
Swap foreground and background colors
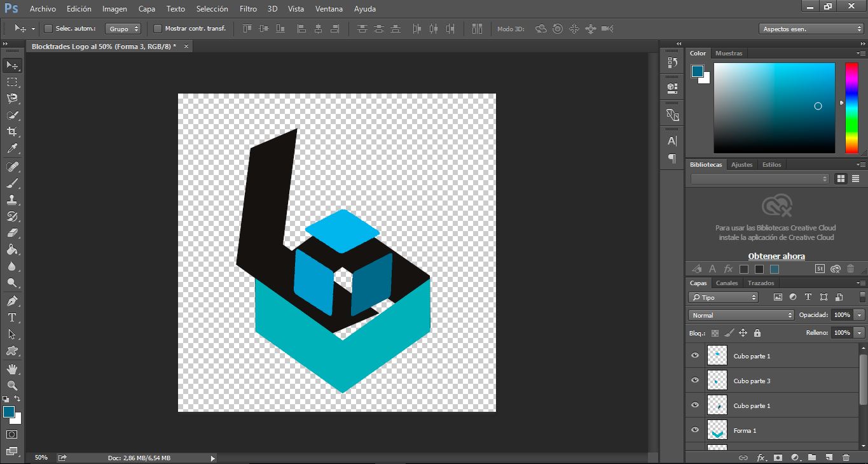(17, 398)
